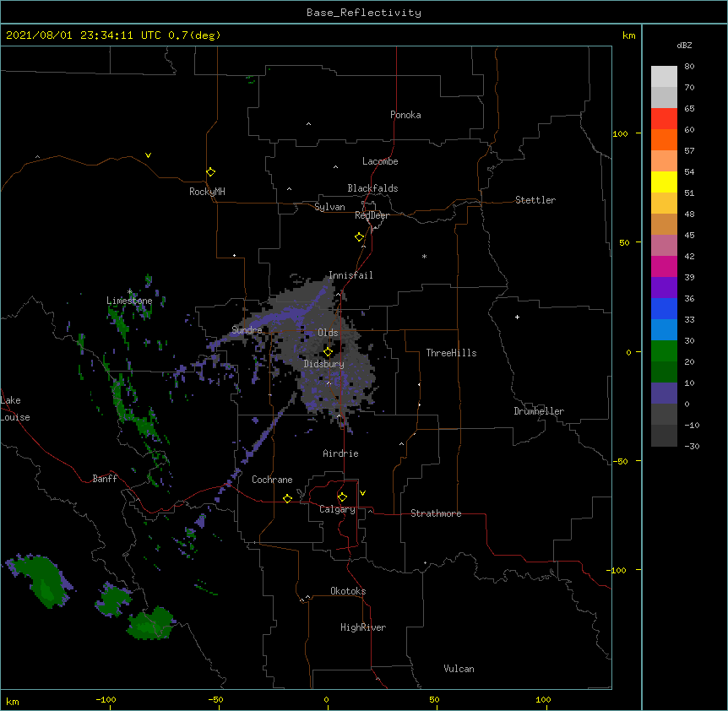Click the magenta 39-42 dBZ legend swatch

(664, 266)
